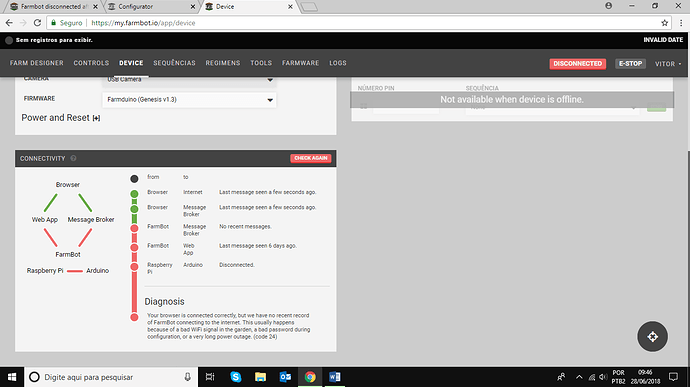690x387 pixels.
Task: Open File Explorer from the taskbar
Action: click(x=260, y=377)
